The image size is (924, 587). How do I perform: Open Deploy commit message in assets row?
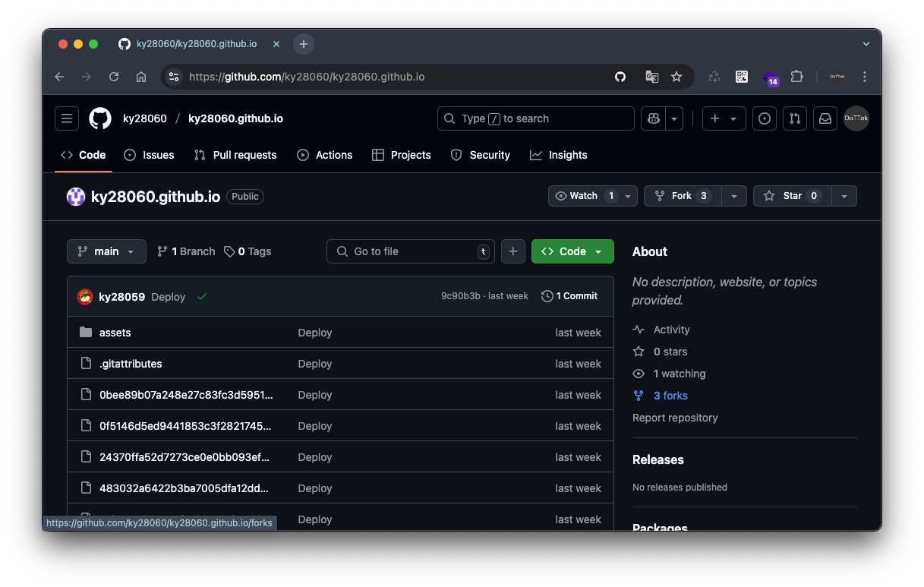point(315,333)
